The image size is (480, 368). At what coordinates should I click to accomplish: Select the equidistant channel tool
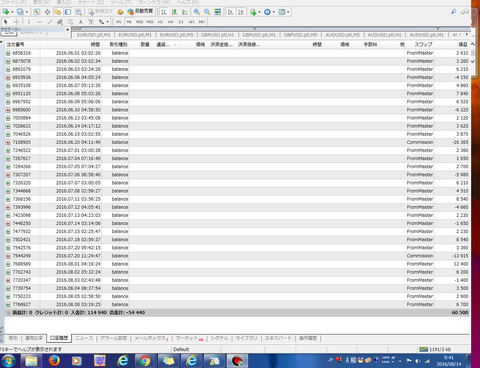coord(60,22)
